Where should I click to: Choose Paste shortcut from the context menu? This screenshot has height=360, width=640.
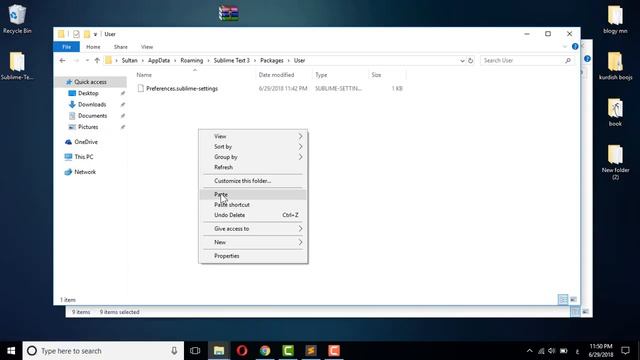pyautogui.click(x=253, y=204)
